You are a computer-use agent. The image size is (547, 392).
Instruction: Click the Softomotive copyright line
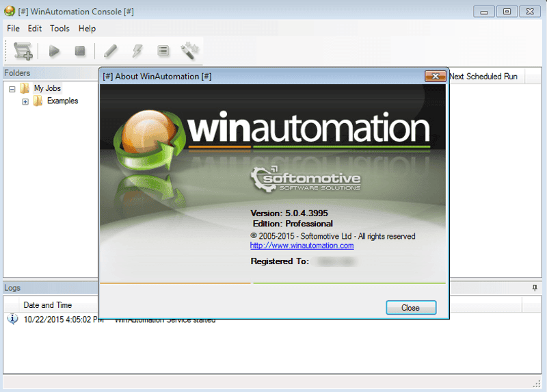(333, 236)
